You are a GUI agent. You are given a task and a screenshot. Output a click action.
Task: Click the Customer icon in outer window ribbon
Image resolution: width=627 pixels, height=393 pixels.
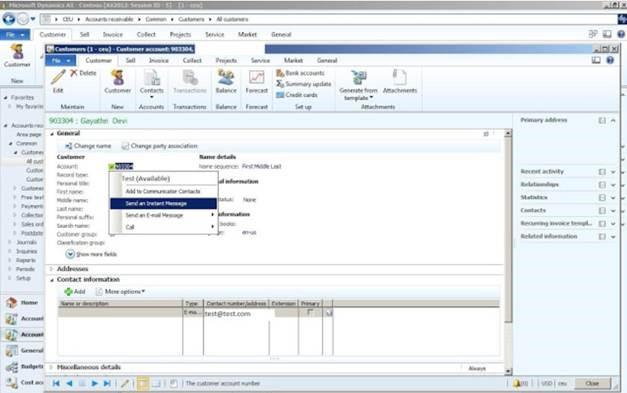point(17,52)
